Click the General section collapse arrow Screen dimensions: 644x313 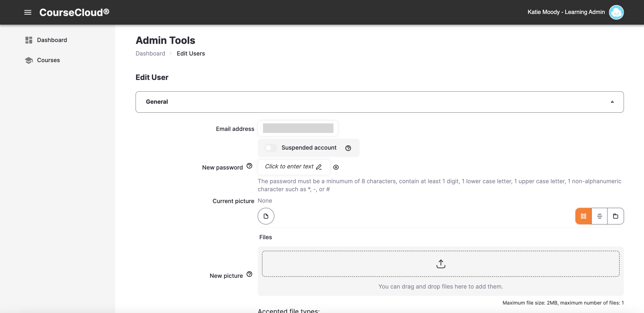612,102
